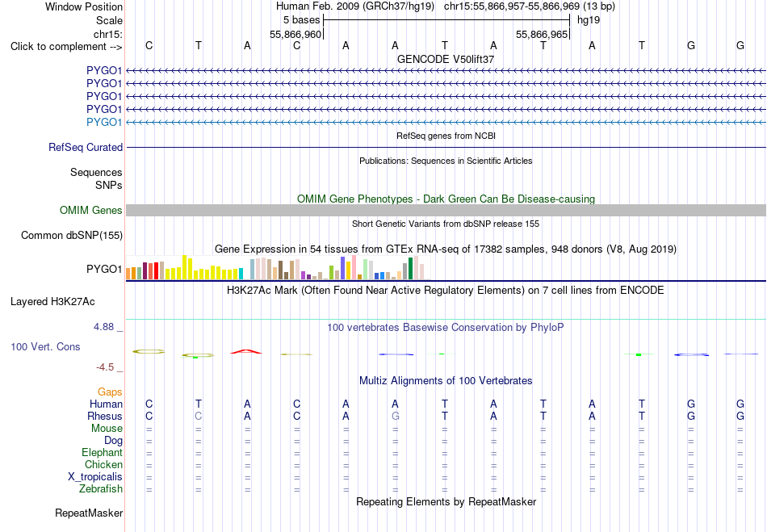Click the -4.5 lower axis value
Image resolution: width=767 pixels, height=532 pixels.
[105, 367]
